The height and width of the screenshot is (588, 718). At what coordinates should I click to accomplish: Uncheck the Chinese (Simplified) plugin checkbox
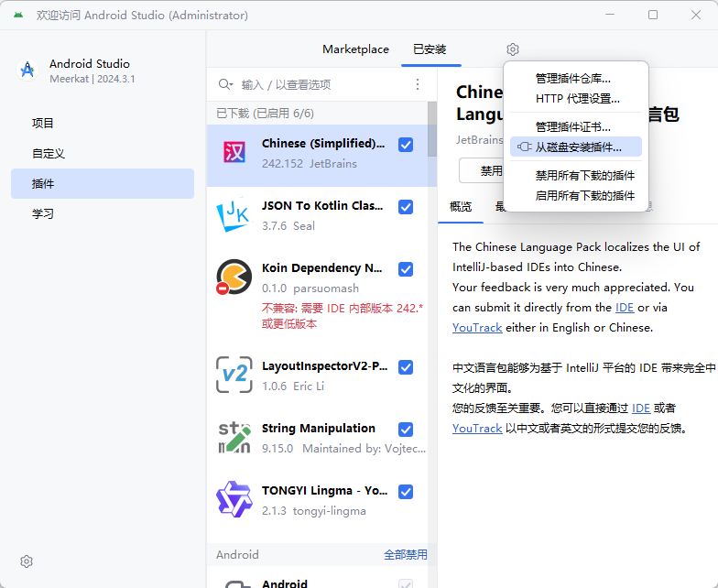click(x=406, y=145)
